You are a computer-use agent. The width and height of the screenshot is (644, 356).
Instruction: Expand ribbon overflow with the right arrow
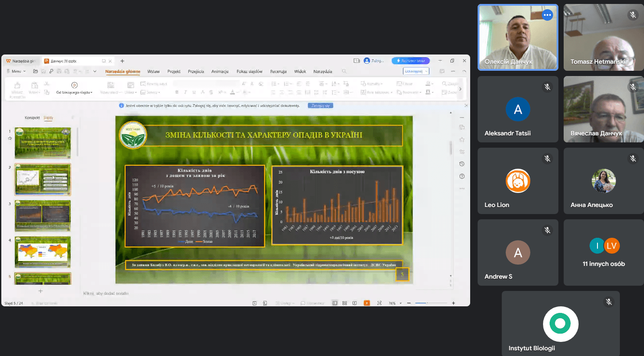pos(460,89)
